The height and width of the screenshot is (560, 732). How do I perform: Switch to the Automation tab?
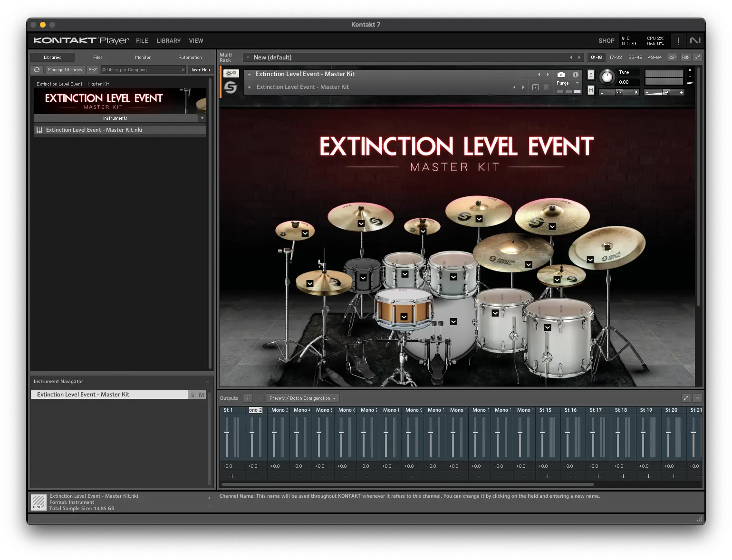(x=190, y=58)
